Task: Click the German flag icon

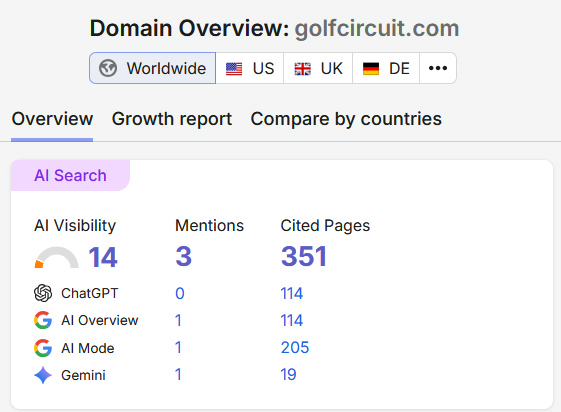Action: [x=371, y=69]
